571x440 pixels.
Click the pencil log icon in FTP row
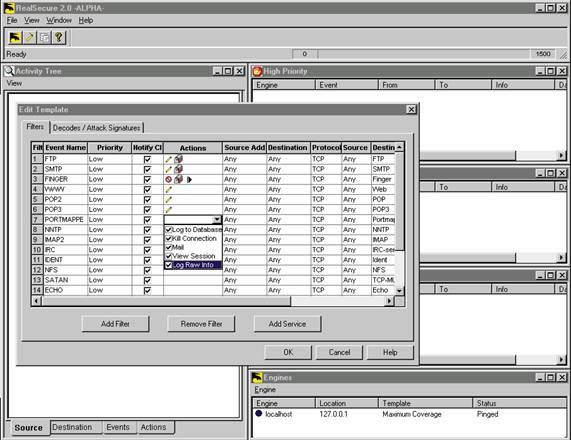168,160
